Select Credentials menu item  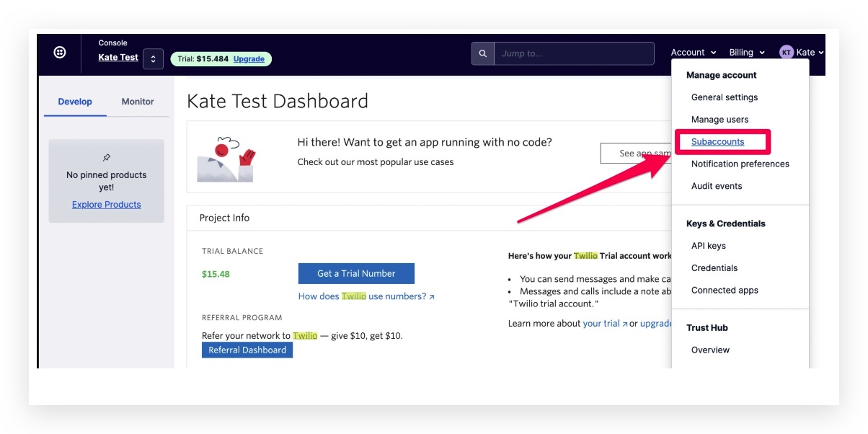pos(714,268)
